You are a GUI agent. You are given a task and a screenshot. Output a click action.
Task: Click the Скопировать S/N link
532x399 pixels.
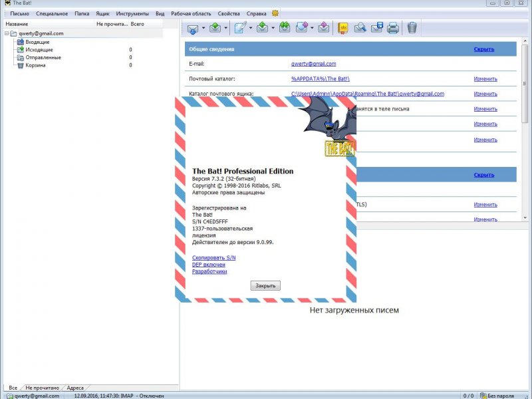(x=213, y=257)
